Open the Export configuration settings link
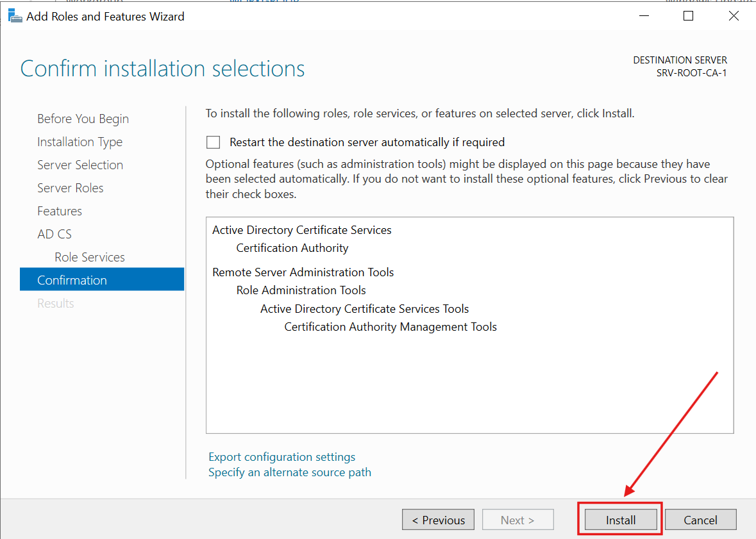 [x=281, y=456]
